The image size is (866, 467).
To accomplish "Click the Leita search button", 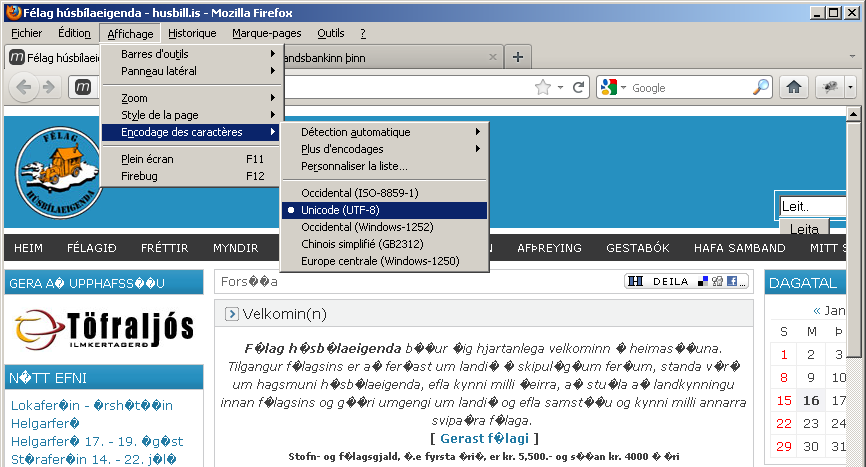I will click(804, 229).
